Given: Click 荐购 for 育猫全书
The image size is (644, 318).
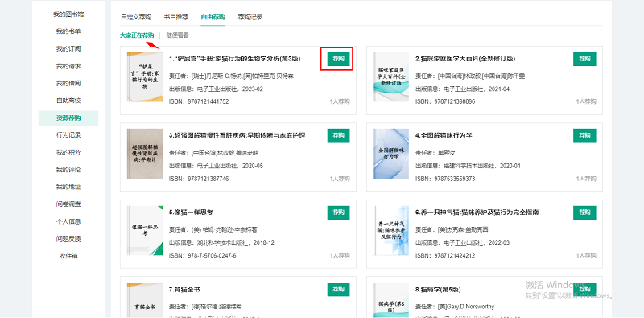Looking at the screenshot, I should coord(338,290).
